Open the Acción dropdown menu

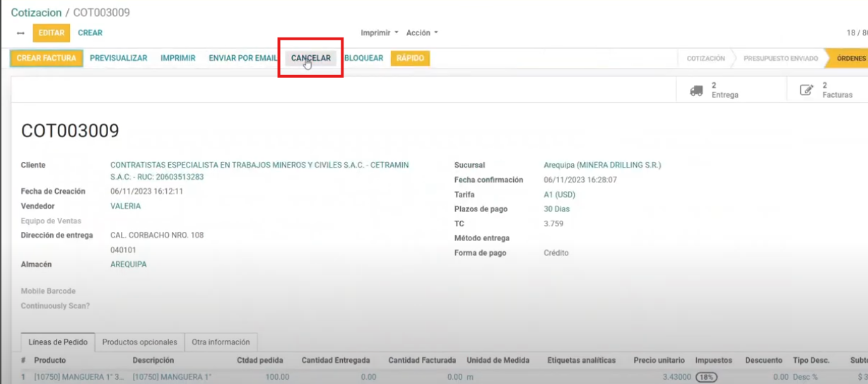[x=422, y=33]
